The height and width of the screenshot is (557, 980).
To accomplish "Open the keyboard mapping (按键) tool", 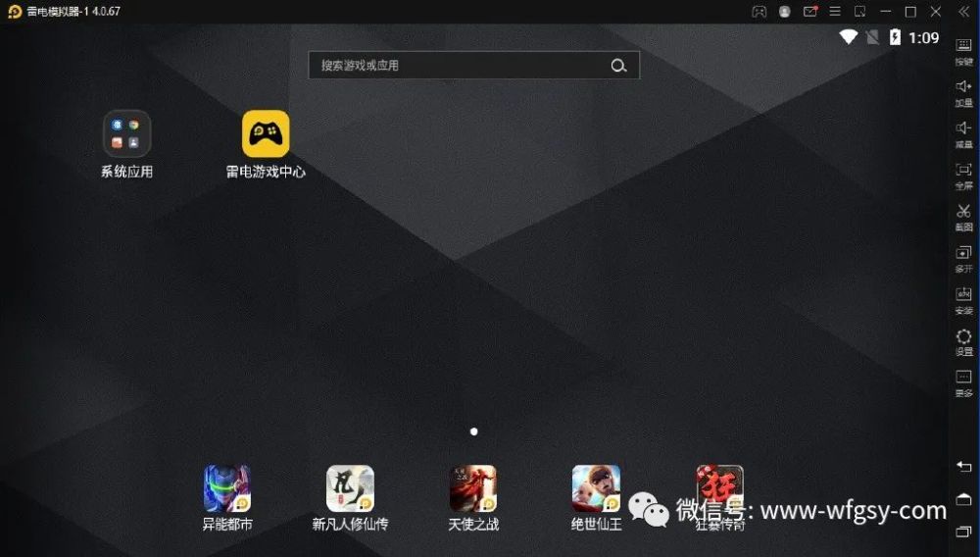I will pos(963,51).
